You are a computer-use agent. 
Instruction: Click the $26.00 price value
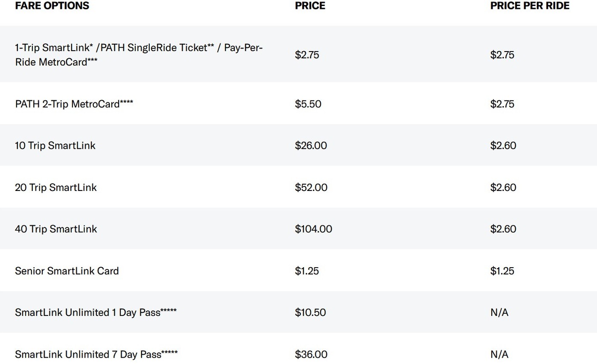coord(311,145)
